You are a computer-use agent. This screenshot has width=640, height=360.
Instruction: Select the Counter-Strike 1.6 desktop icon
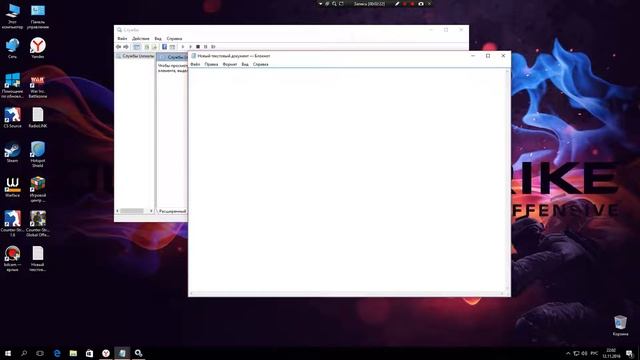coord(12,224)
